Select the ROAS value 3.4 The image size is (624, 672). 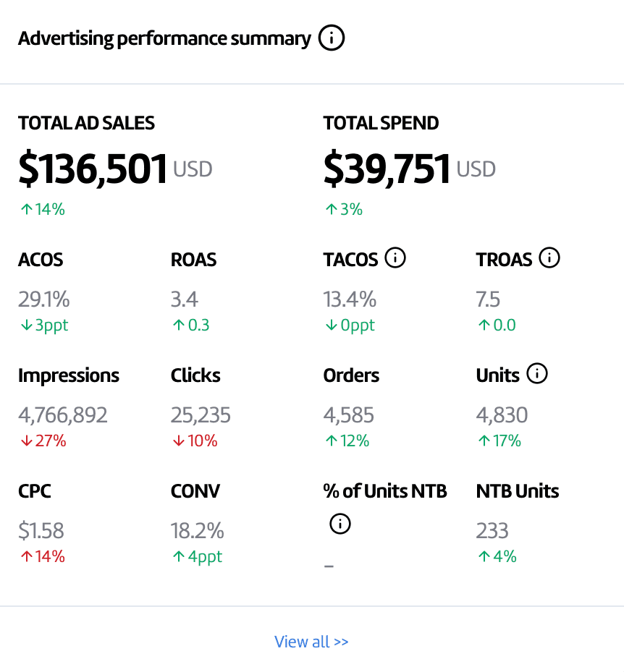182,299
